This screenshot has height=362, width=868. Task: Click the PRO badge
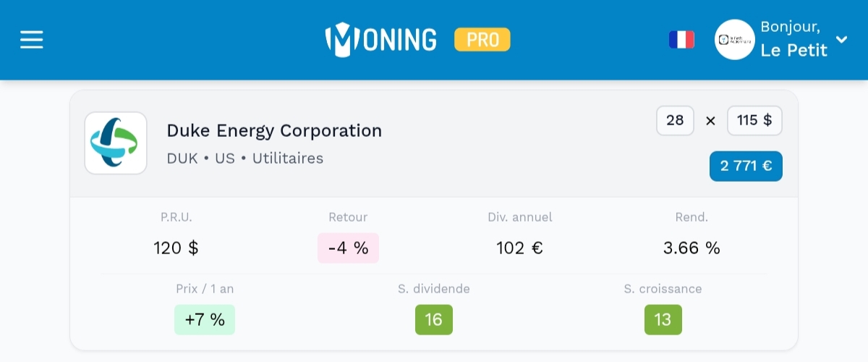pyautogui.click(x=482, y=39)
